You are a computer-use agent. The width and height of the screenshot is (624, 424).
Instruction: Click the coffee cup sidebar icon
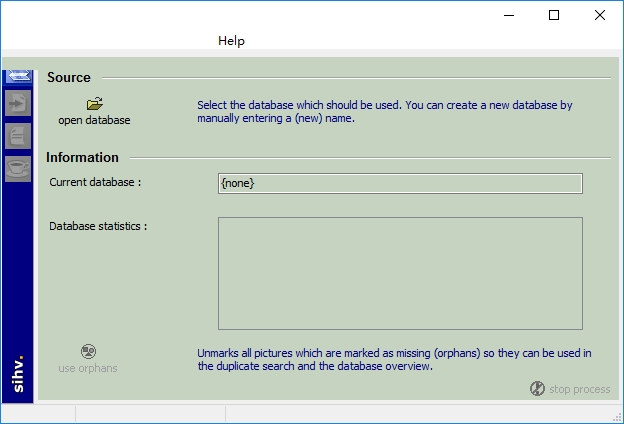18,169
